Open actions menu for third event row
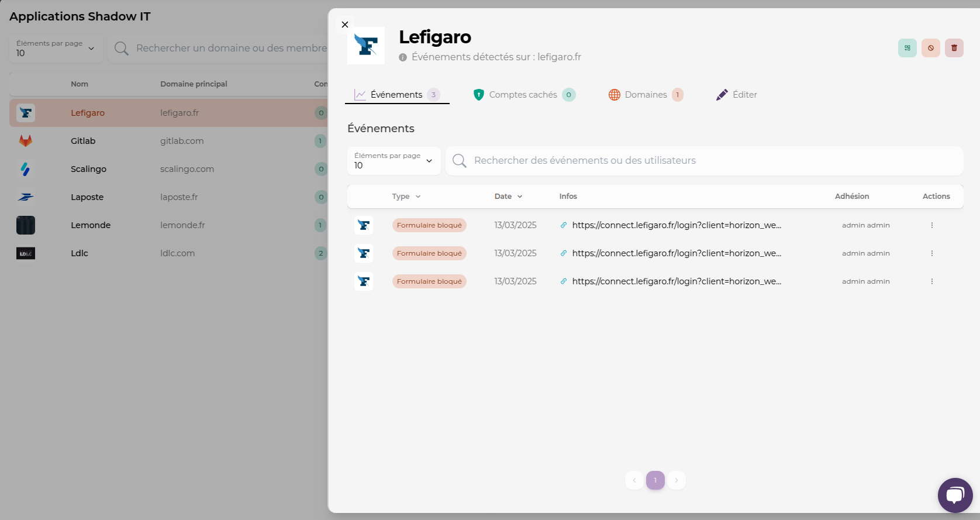This screenshot has width=980, height=520. tap(931, 281)
